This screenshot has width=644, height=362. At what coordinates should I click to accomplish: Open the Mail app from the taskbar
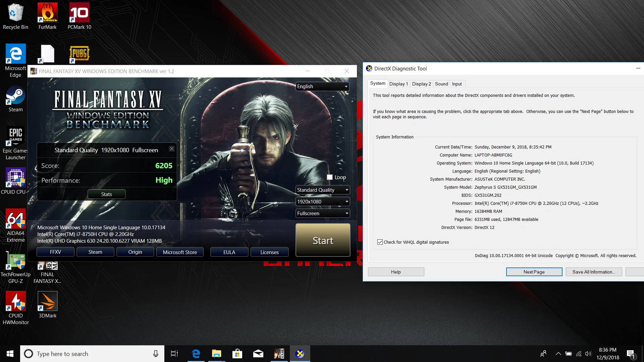(258, 354)
